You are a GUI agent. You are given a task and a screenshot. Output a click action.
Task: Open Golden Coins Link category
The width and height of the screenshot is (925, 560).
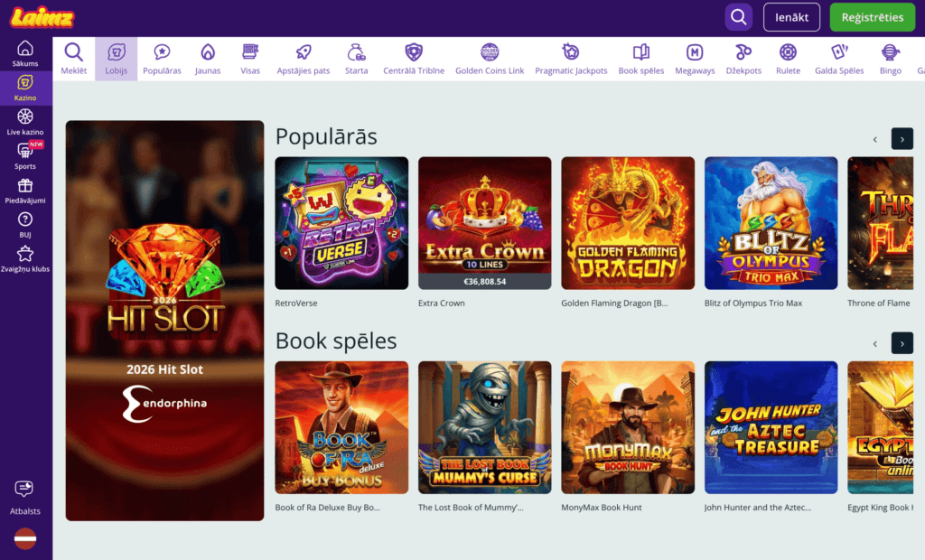[x=490, y=59]
